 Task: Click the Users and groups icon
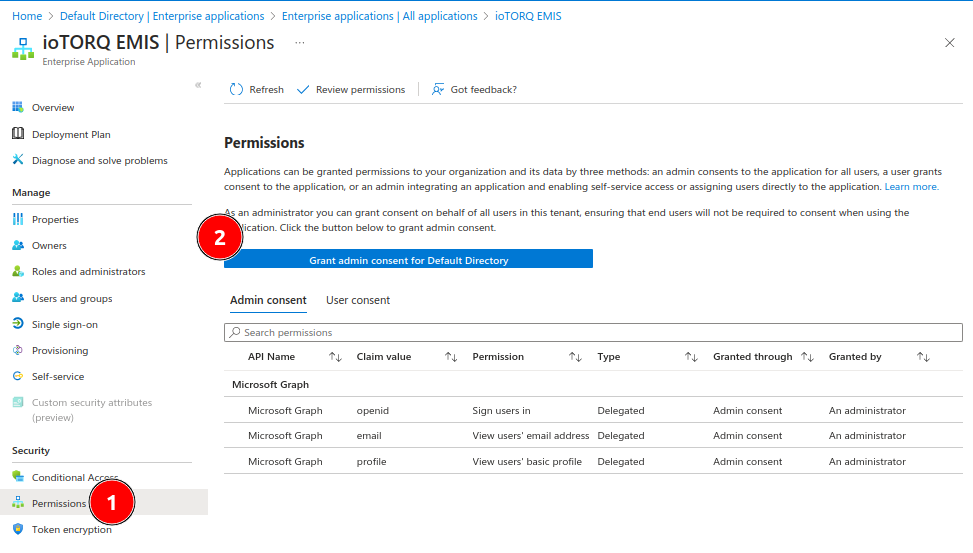[x=18, y=298]
